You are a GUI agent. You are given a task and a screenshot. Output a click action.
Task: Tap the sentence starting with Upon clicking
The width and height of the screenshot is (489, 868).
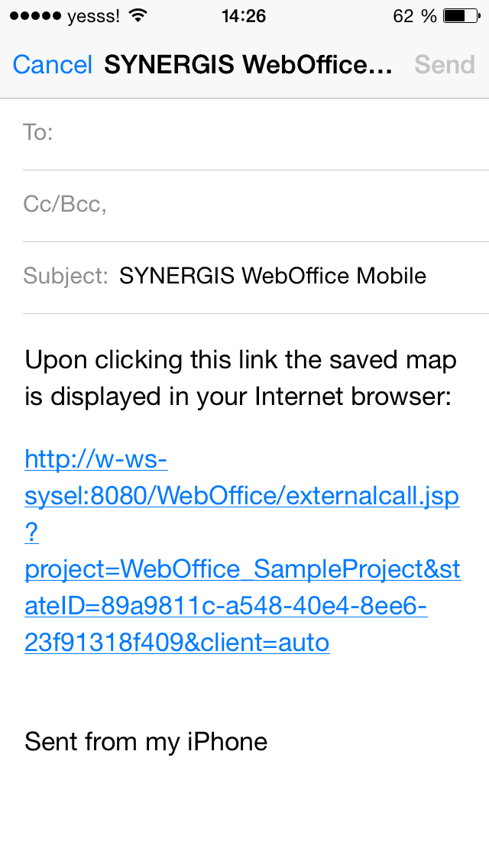[x=241, y=359]
